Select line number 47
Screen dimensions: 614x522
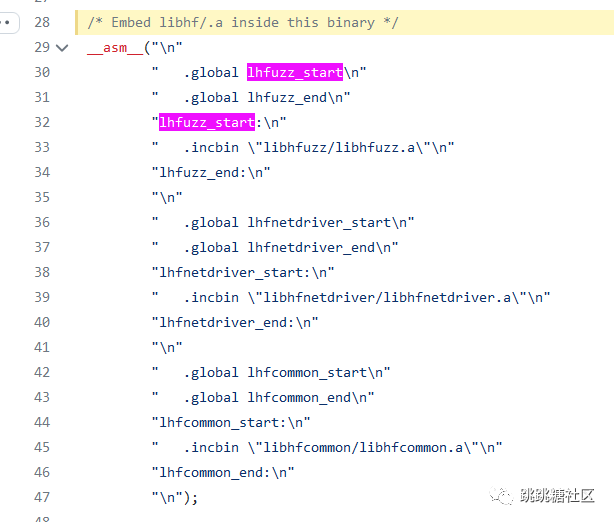tap(42, 497)
